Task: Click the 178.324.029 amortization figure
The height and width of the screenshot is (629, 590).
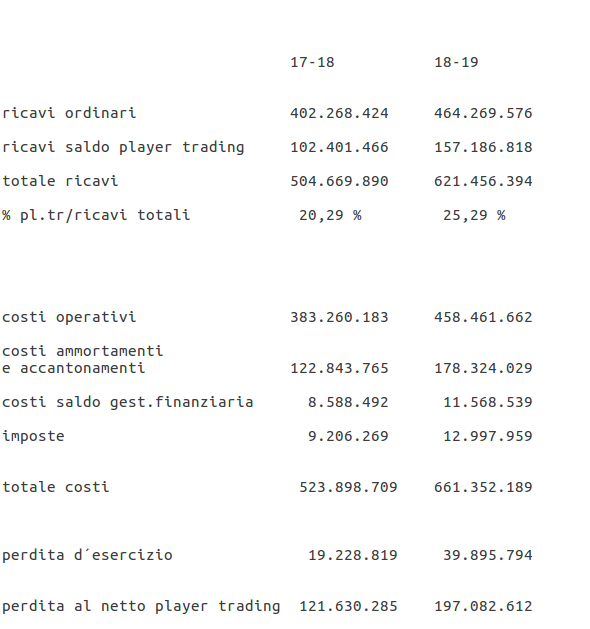Action: click(x=483, y=368)
